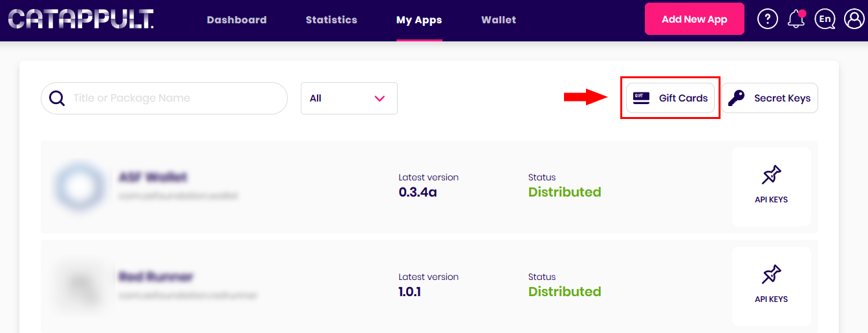This screenshot has width=868, height=333.
Task: Click the Title or Package Name search field
Action: pyautogui.click(x=164, y=98)
